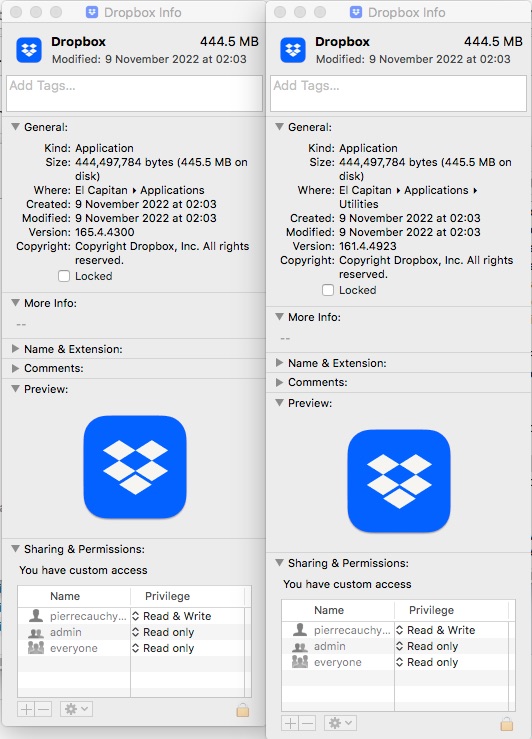Click Dropbox app icon in left window header
The width and height of the screenshot is (532, 739).
(x=29, y=50)
